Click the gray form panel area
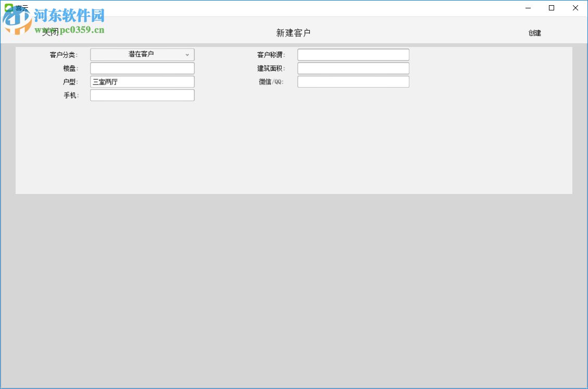Screen dimensions: 588x389 pyautogui.click(x=294, y=146)
